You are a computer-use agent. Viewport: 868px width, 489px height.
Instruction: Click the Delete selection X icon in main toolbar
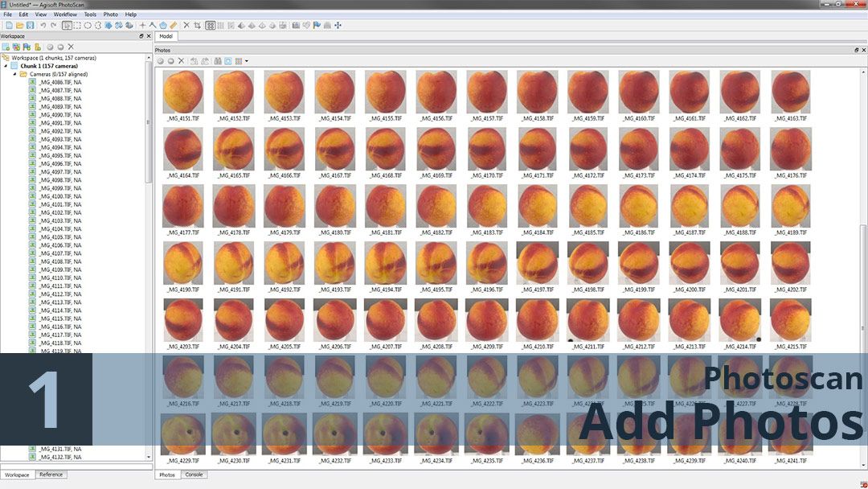click(186, 26)
